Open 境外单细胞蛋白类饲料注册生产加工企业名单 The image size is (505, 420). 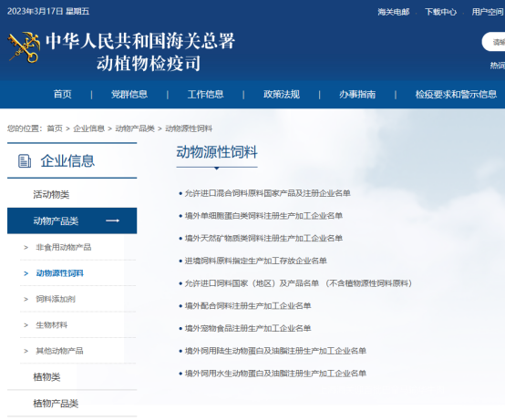[263, 216]
